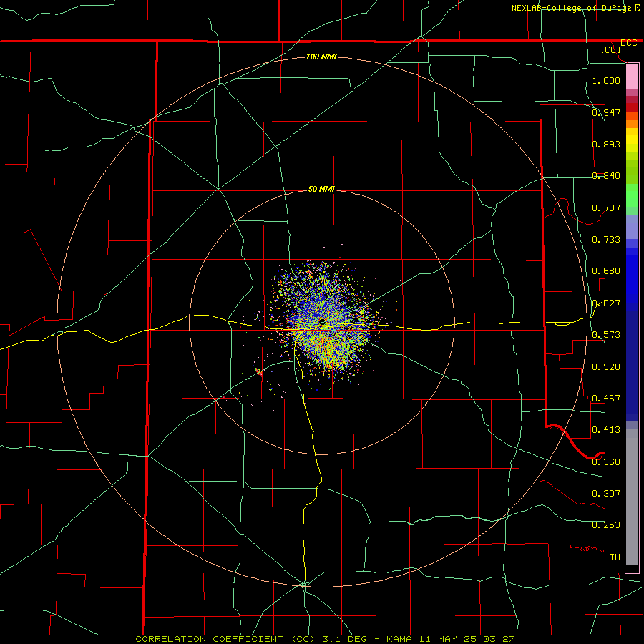Click the 0.680 scale value
This screenshot has width=644, height=644.
click(606, 271)
